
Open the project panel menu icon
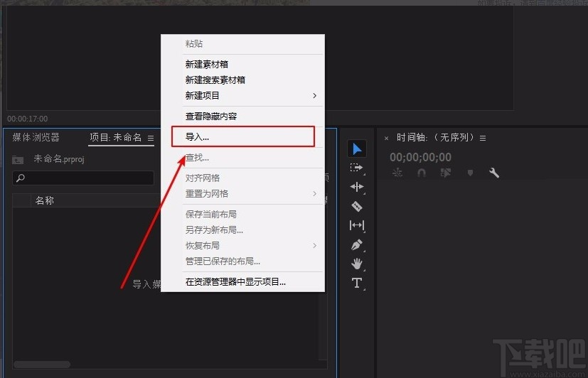[151, 139]
